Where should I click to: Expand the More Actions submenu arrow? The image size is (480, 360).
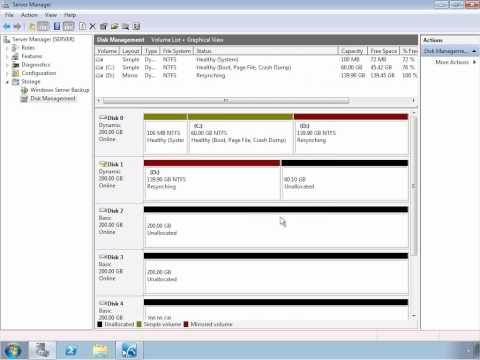click(474, 62)
